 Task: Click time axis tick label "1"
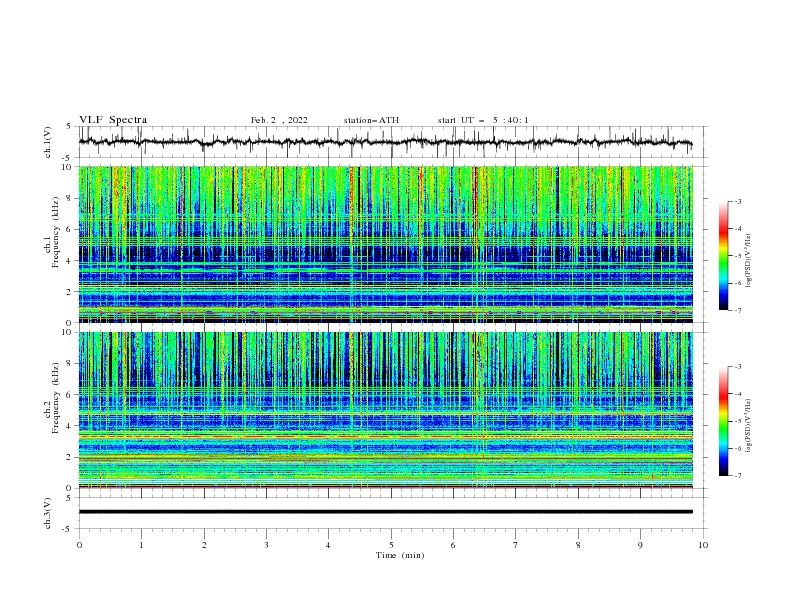(141, 545)
